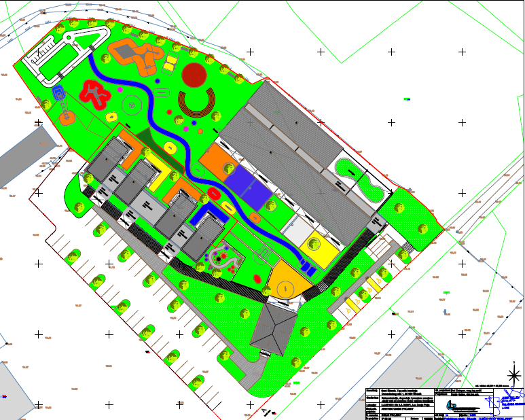Click the light gray square beside yellow square

tap(297, 231)
